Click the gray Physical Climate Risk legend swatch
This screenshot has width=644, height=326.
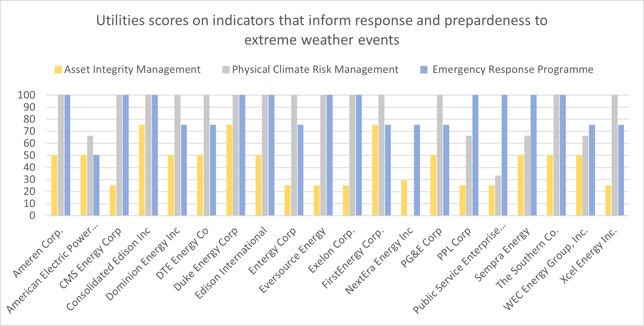pyautogui.click(x=226, y=70)
